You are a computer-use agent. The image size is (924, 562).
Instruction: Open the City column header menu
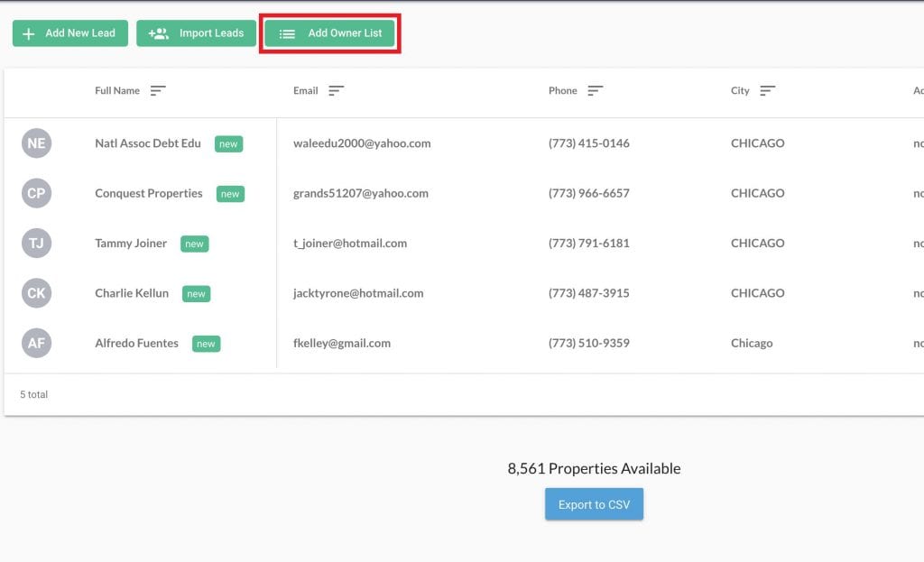coord(739,90)
